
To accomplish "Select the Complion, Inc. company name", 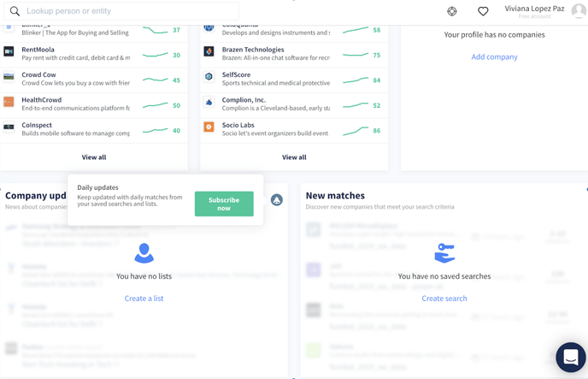I will [244, 100].
